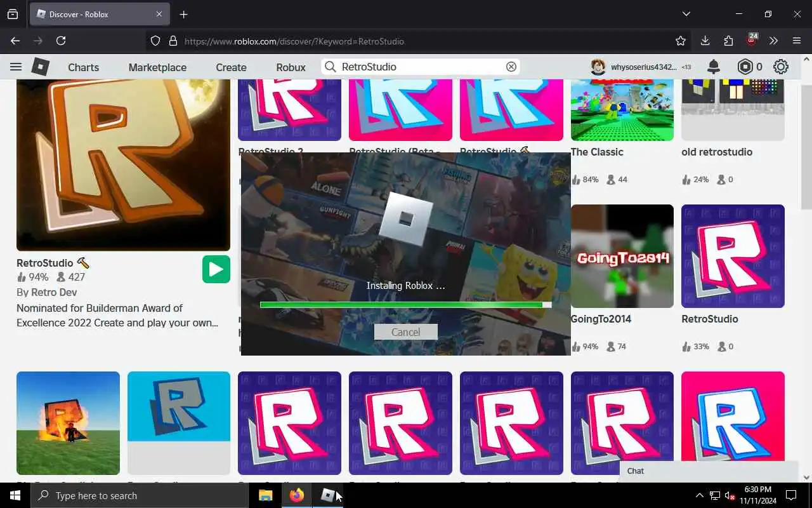Viewport: 812px width, 508px height.
Task: Click the Roblox installer taskbar icon
Action: 327,495
